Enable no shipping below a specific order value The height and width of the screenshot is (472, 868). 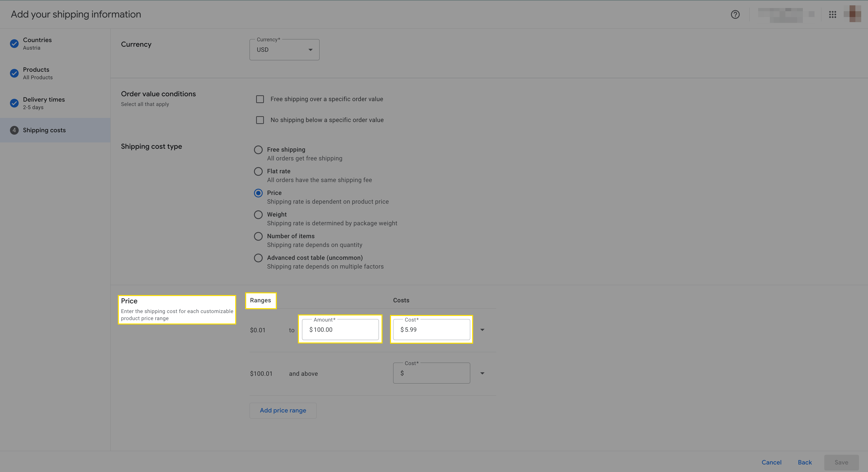(x=260, y=120)
